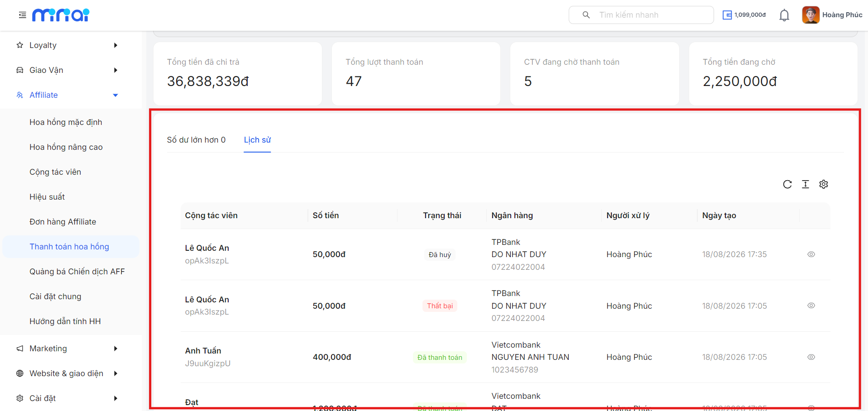Image resolution: width=868 pixels, height=411 pixels.
Task: Focus the Tìm kiếm nhanh search box
Action: pos(641,15)
